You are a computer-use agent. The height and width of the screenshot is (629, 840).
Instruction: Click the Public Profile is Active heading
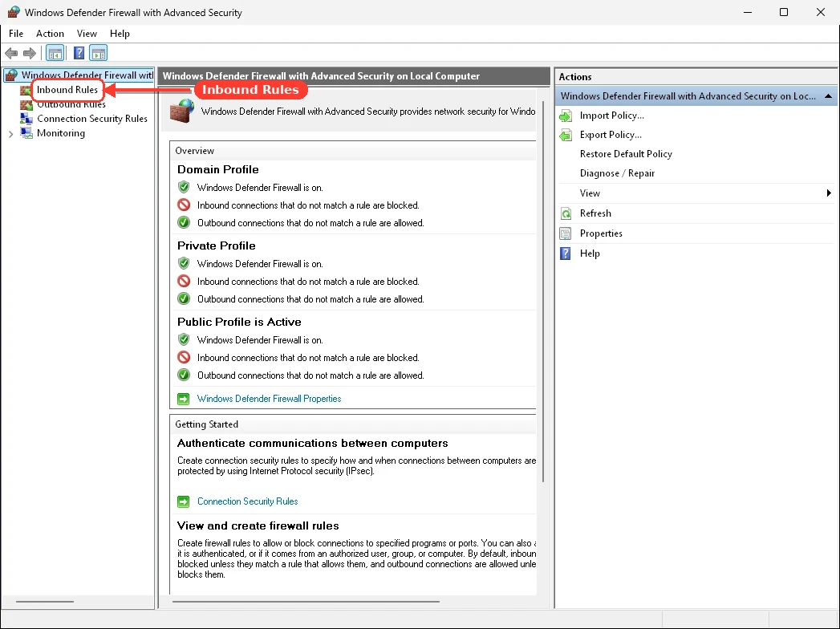tap(239, 322)
